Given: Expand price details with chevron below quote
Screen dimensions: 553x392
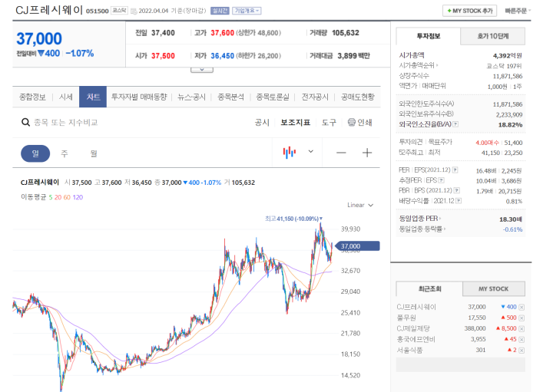Looking at the screenshot, I should pyautogui.click(x=202, y=70).
